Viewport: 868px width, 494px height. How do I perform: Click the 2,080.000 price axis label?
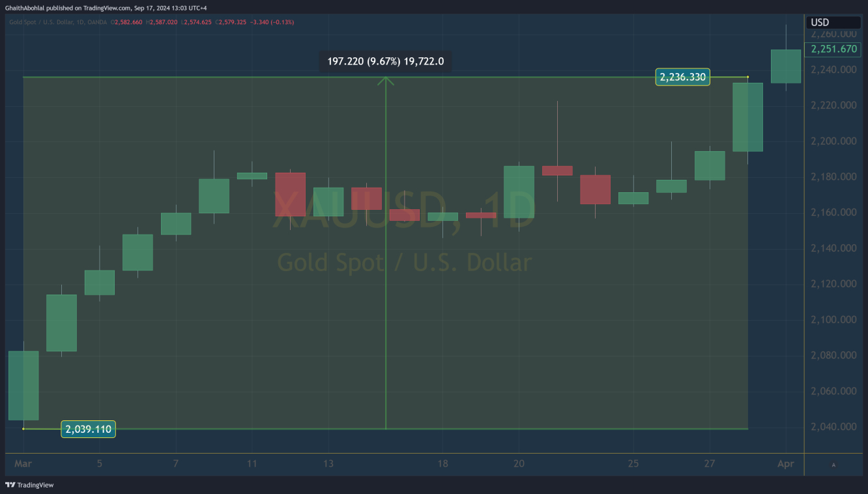pyautogui.click(x=833, y=355)
